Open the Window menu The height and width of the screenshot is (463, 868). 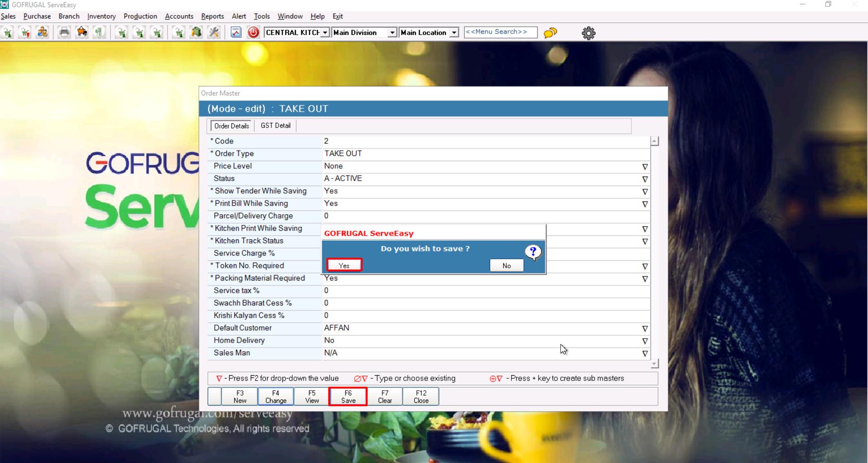pyautogui.click(x=290, y=16)
